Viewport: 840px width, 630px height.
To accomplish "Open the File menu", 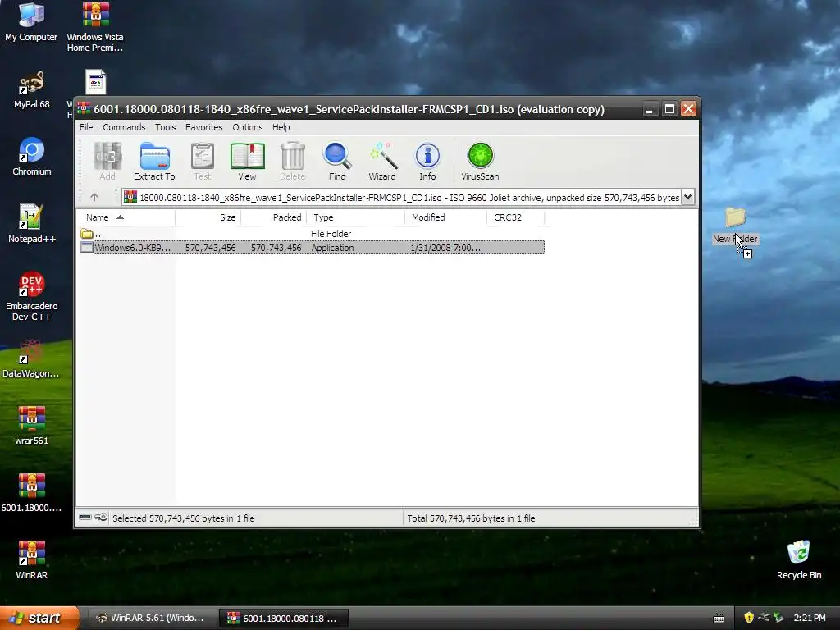I will (86, 127).
